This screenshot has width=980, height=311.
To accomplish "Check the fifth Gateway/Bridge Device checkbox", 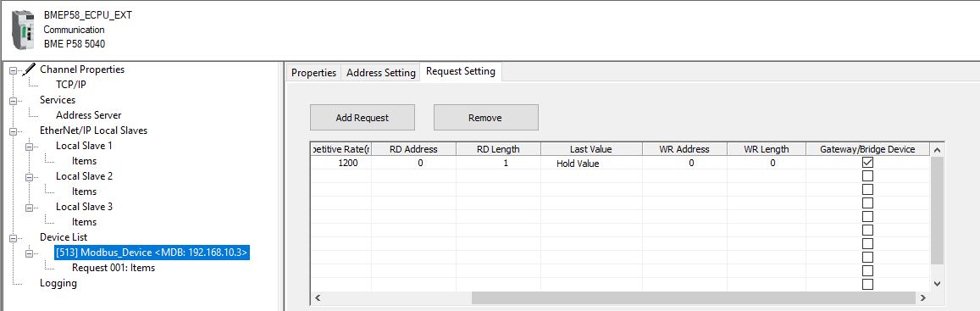I will [x=867, y=216].
